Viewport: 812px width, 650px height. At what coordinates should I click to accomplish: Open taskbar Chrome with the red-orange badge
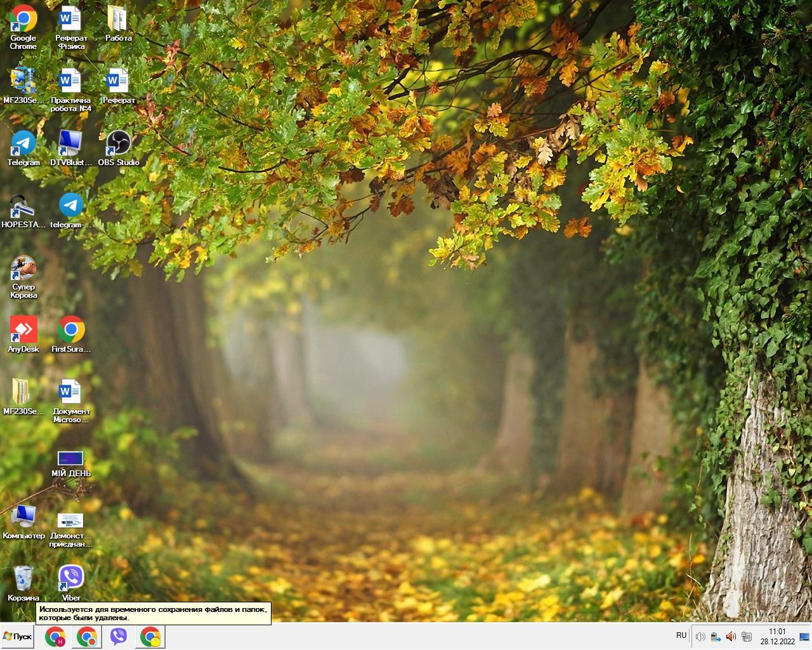click(x=87, y=637)
